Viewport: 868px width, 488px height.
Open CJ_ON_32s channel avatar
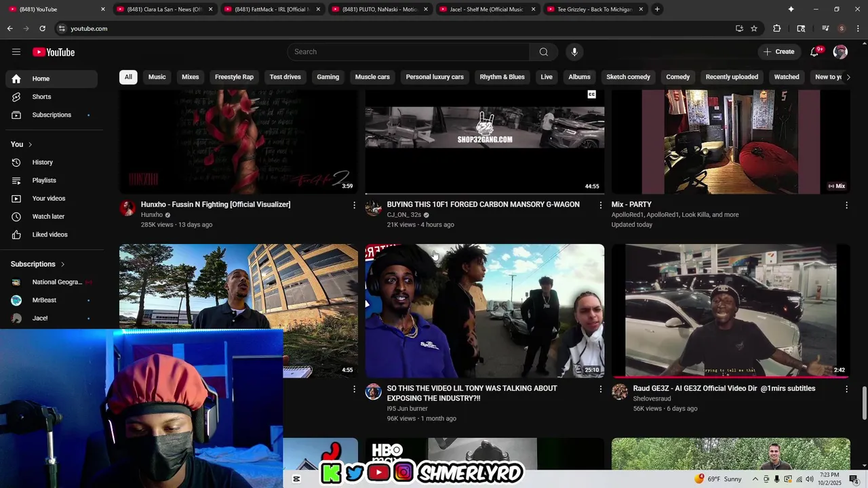[374, 208]
